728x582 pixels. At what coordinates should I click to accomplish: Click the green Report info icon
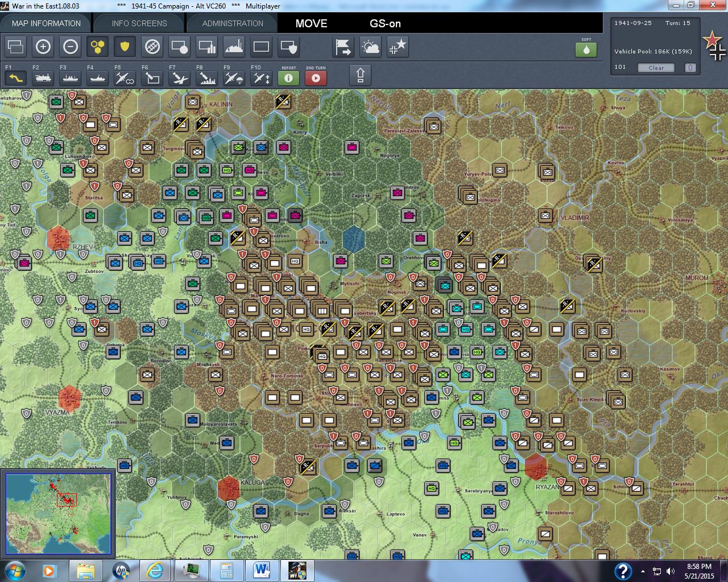[x=288, y=78]
